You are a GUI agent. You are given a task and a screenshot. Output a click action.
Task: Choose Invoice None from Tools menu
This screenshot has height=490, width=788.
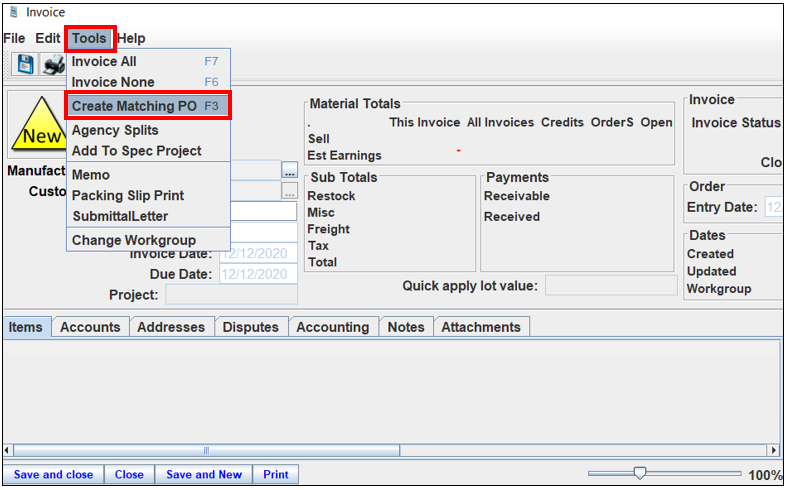tap(148, 82)
